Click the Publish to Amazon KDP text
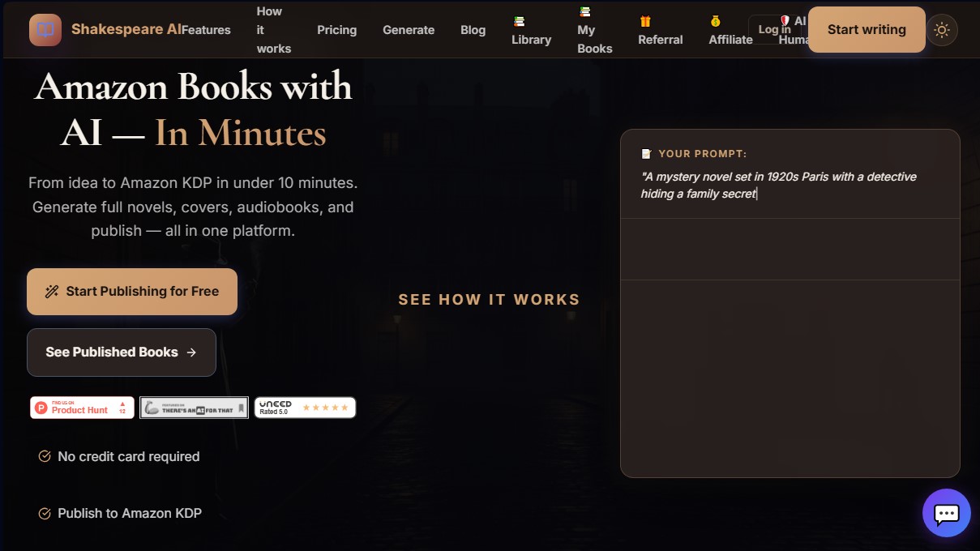Image resolution: width=980 pixels, height=551 pixels. (x=130, y=513)
